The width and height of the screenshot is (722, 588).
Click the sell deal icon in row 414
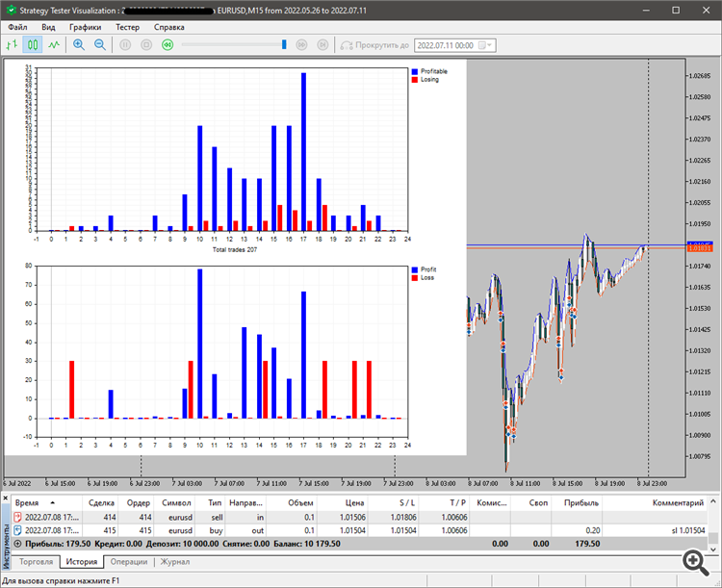(x=18, y=517)
